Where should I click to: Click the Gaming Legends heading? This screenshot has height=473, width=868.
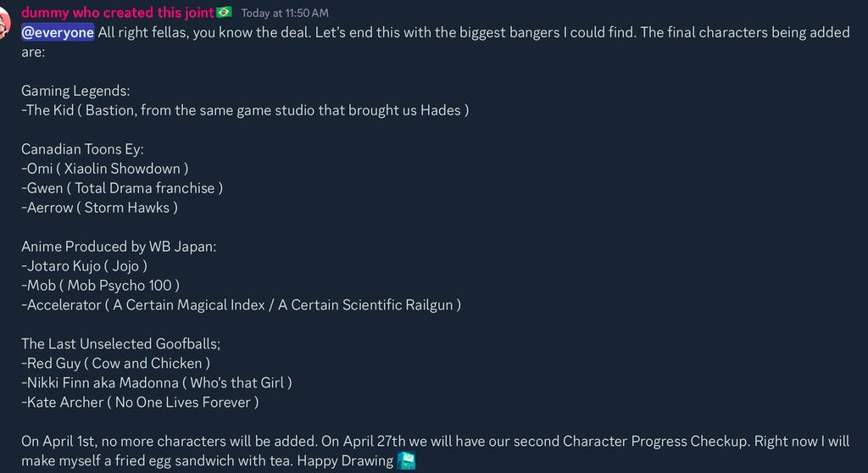click(75, 91)
